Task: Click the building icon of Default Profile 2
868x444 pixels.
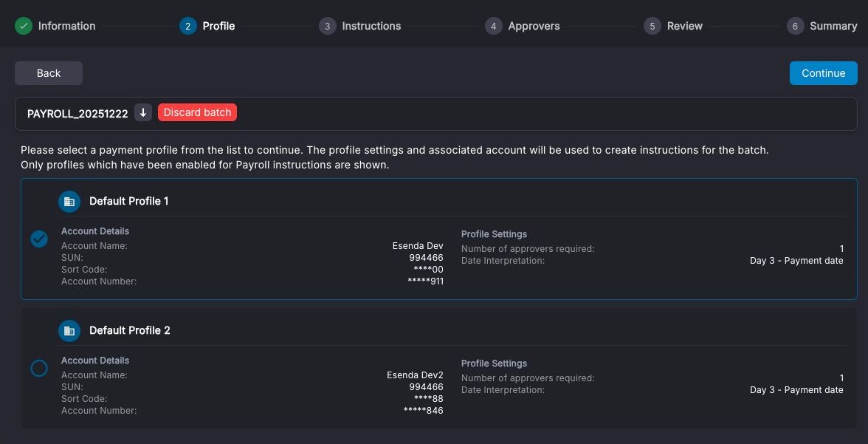Action: click(x=69, y=330)
